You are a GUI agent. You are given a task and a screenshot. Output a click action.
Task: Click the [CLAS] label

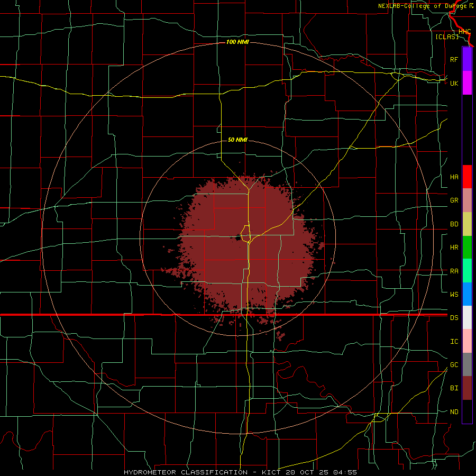(447, 36)
